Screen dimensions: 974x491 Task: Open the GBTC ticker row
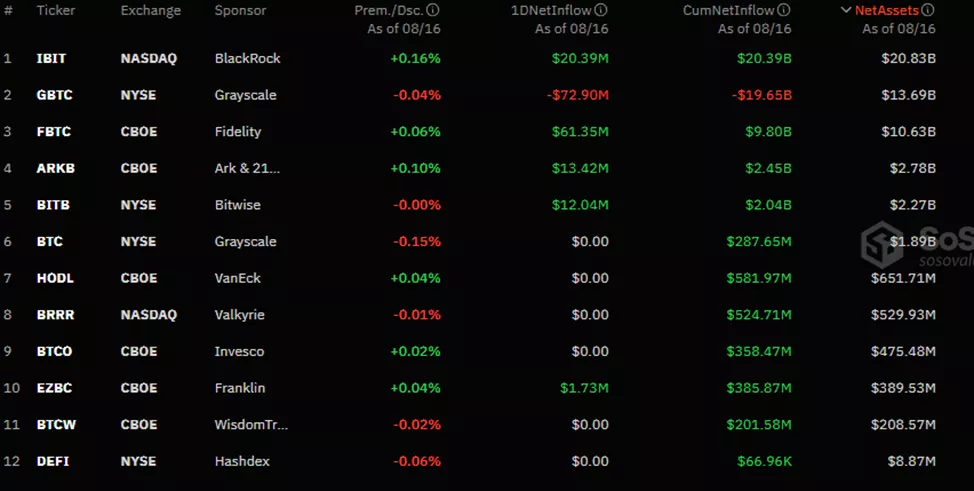(x=54, y=95)
